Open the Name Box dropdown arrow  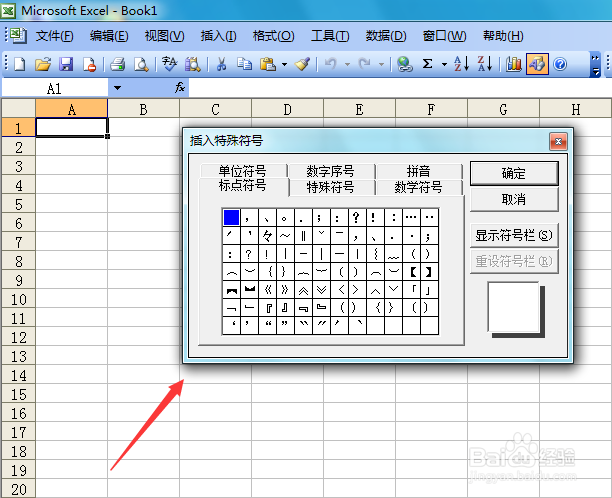click(117, 88)
